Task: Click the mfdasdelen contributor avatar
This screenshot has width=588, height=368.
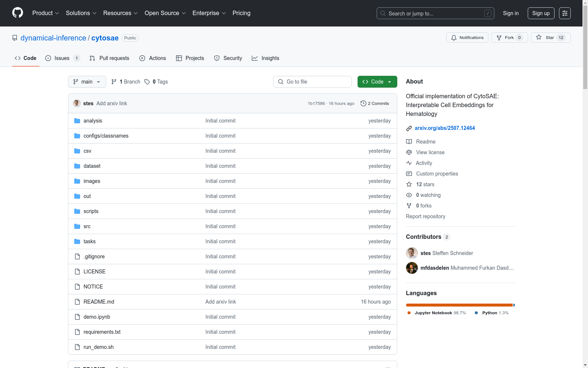Action: click(x=412, y=268)
